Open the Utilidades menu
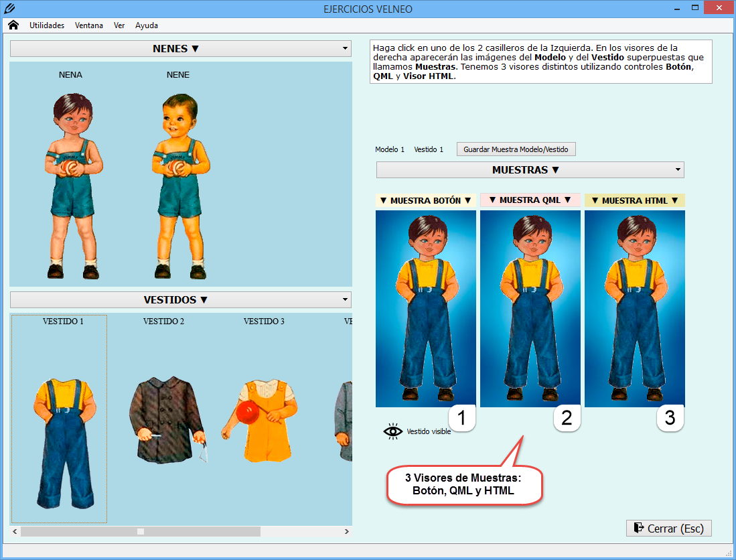The image size is (736, 560). (47, 25)
